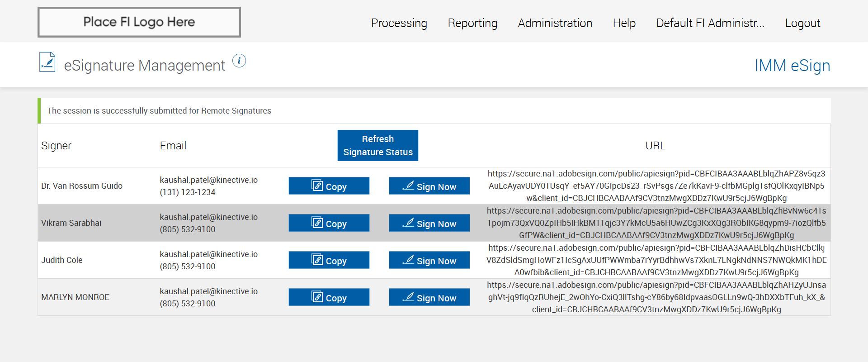Screen dimensions: 868x362
Task: Click Sign Now for Judith Cole
Action: (x=429, y=260)
